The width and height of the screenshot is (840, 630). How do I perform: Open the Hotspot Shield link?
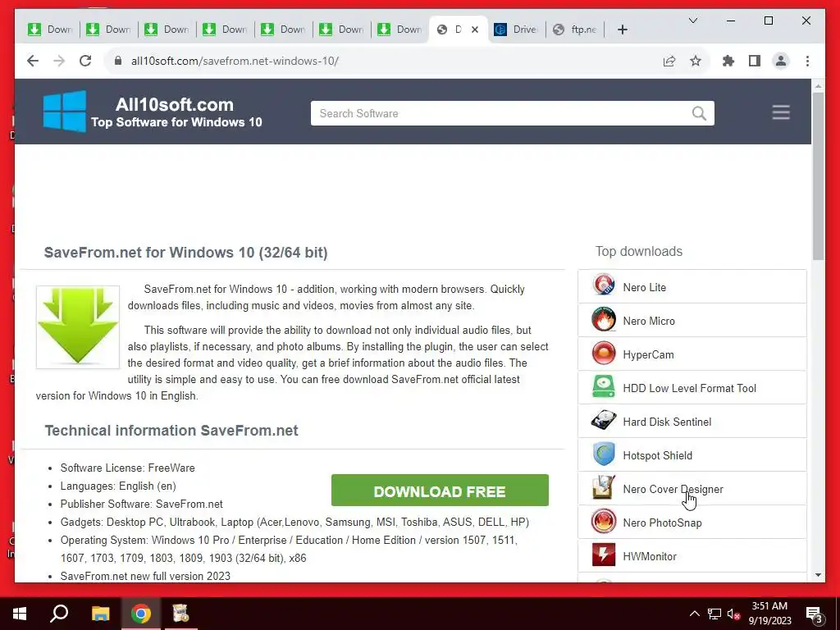coord(657,456)
